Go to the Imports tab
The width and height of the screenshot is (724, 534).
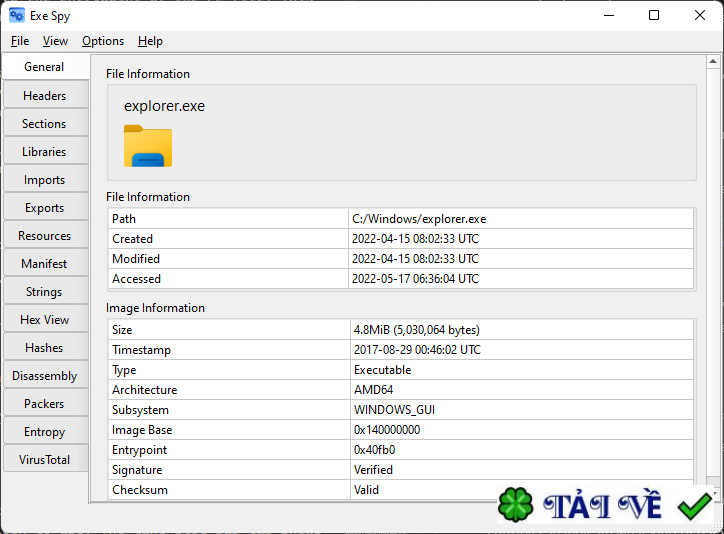[44, 180]
